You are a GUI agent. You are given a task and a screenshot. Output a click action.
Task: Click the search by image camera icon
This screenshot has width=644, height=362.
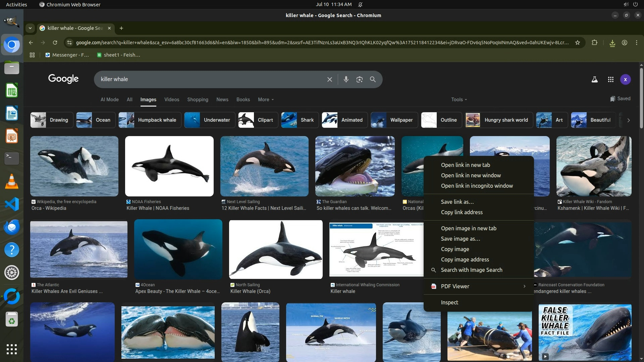click(359, 79)
